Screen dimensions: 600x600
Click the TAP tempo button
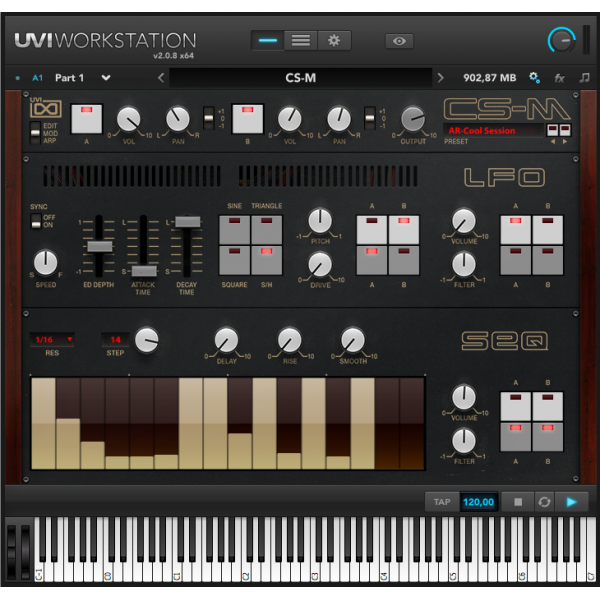442,502
